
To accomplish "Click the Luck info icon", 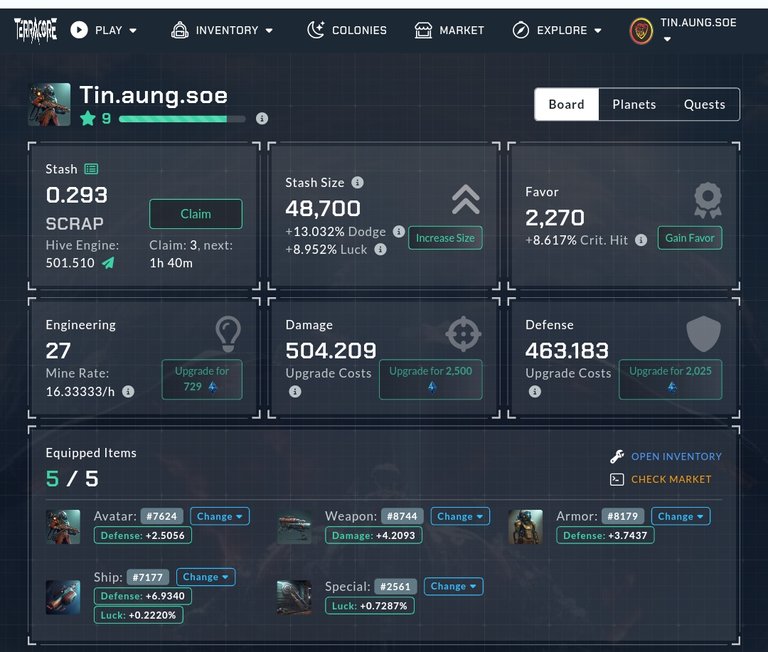I will pyautogui.click(x=381, y=249).
